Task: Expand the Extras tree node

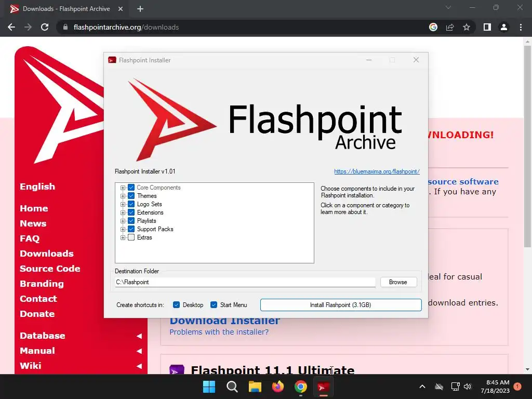Action: tap(123, 237)
